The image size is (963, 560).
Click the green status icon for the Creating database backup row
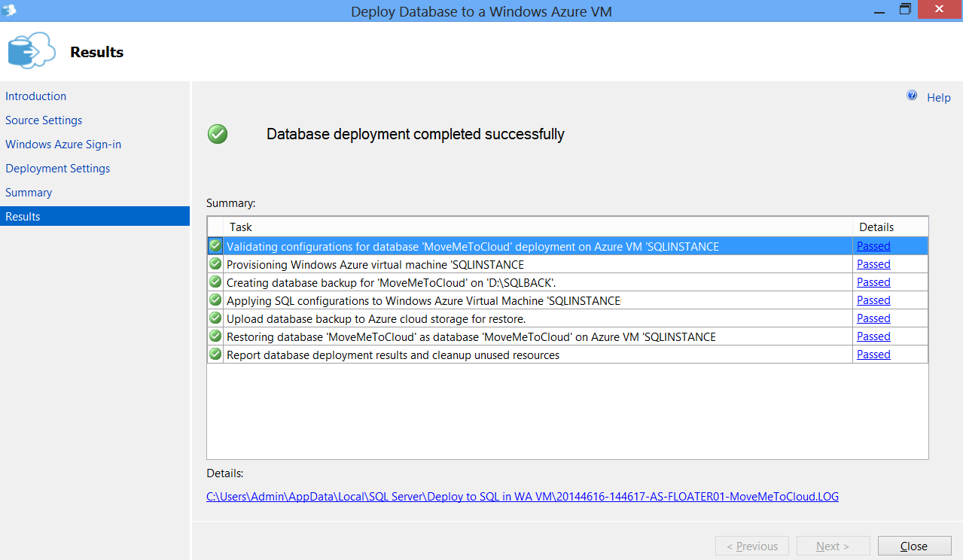[x=215, y=282]
